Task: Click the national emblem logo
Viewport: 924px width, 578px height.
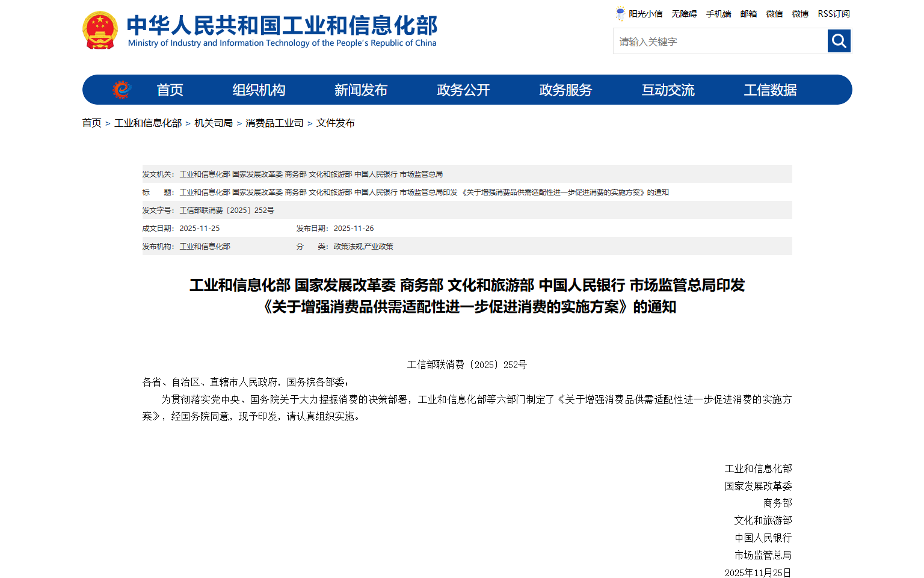Action: (x=100, y=30)
